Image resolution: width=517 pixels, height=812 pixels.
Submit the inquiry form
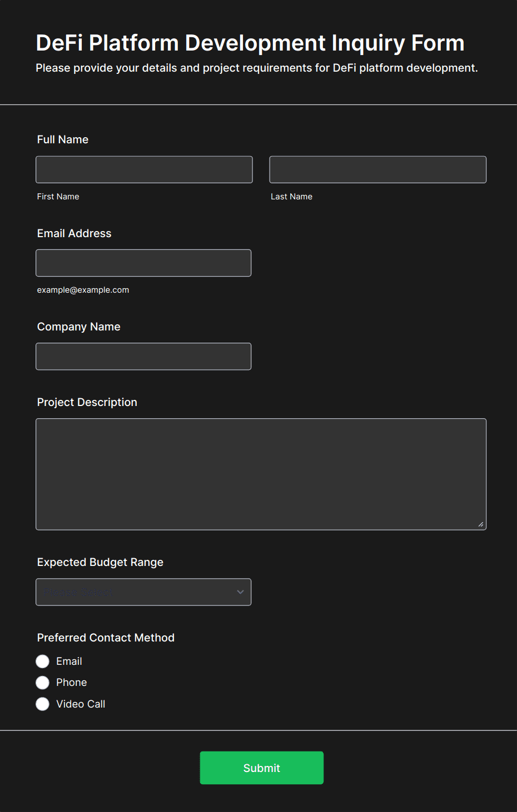click(x=261, y=768)
